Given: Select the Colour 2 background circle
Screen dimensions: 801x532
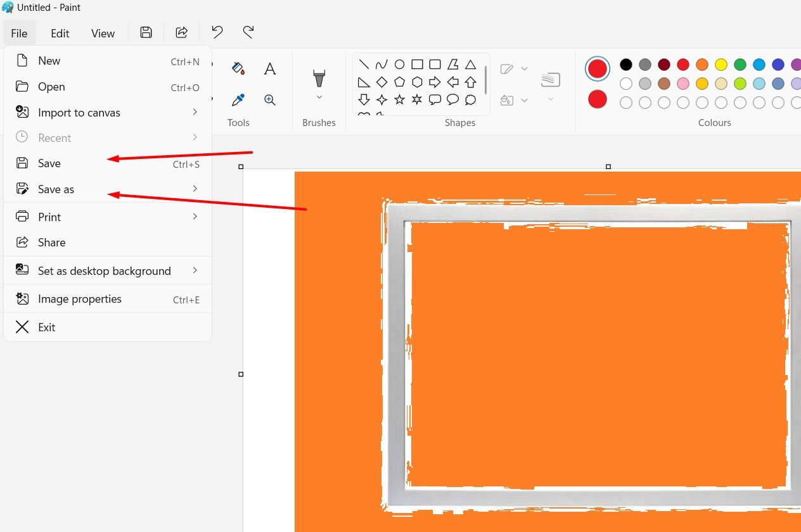Looking at the screenshot, I should [x=598, y=99].
